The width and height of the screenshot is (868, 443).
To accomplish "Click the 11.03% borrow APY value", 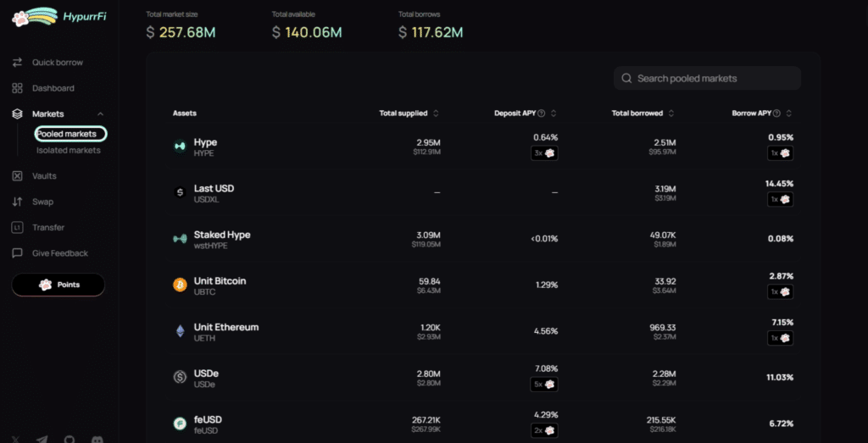I will point(780,377).
